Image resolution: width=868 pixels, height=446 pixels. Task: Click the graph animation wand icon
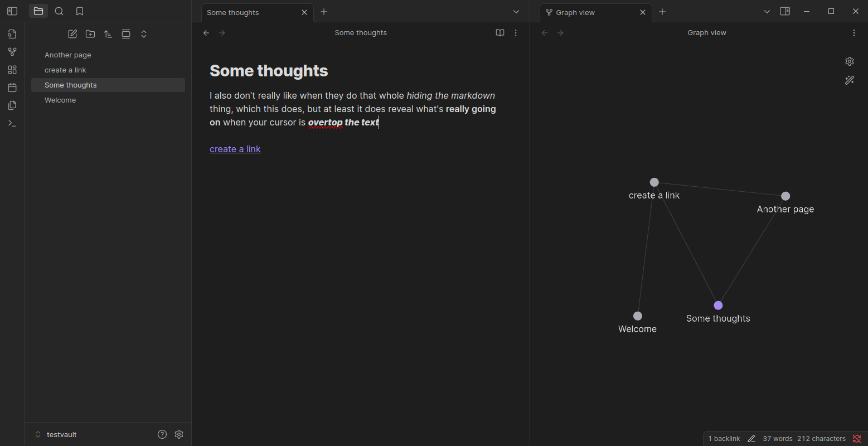pyautogui.click(x=850, y=80)
